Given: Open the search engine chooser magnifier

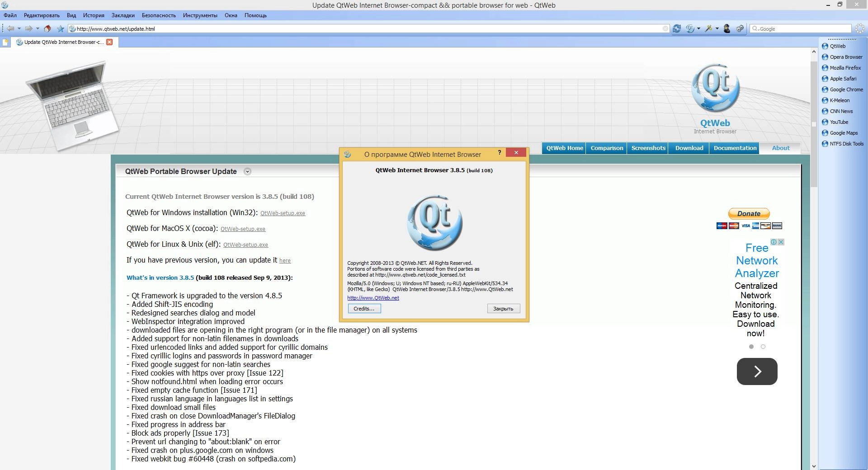Looking at the screenshot, I should [x=755, y=28].
